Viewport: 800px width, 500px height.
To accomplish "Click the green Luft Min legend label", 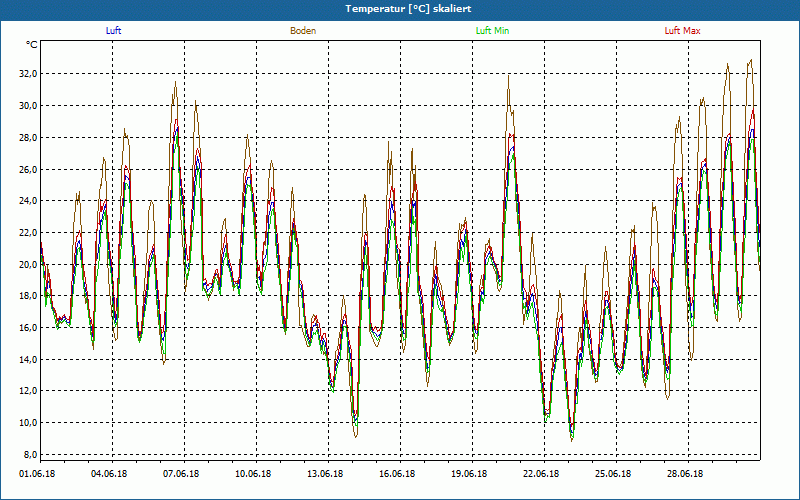I will (x=492, y=31).
